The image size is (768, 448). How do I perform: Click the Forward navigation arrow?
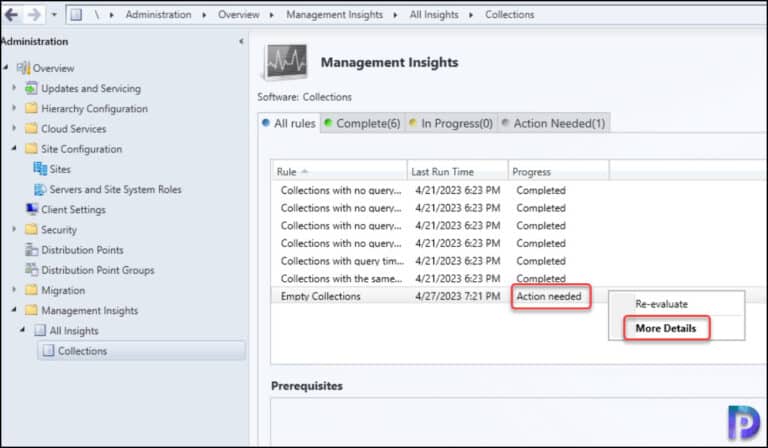point(34,15)
